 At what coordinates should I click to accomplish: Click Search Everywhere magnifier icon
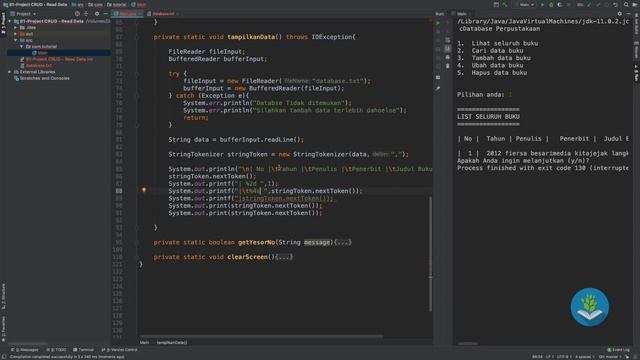tap(626, 4)
